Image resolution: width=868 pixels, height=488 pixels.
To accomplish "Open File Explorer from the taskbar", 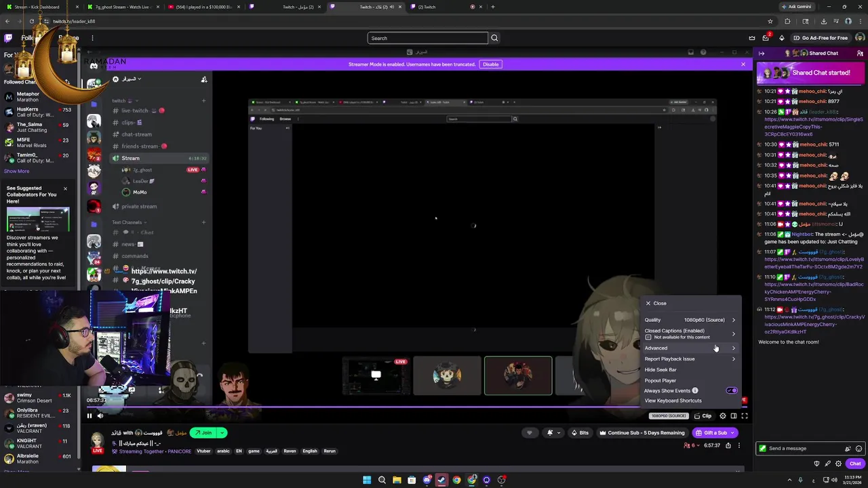I will 397,480.
